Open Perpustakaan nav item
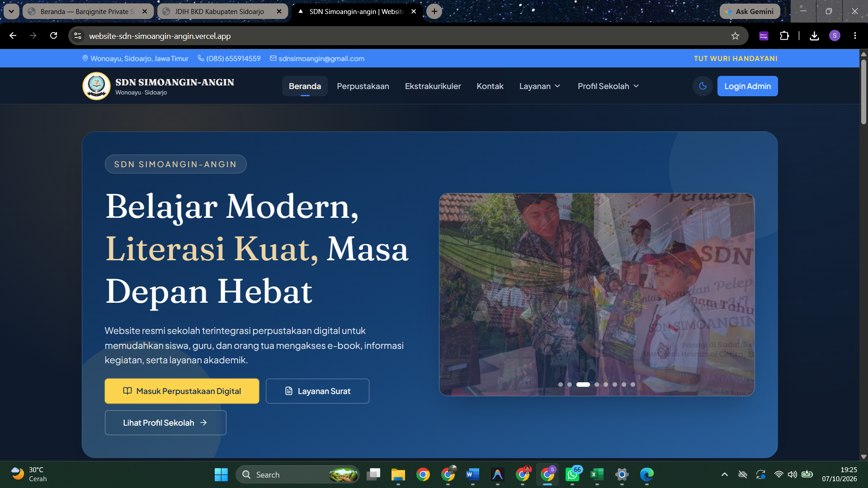Screen dimensions: 868x488 coord(363,86)
